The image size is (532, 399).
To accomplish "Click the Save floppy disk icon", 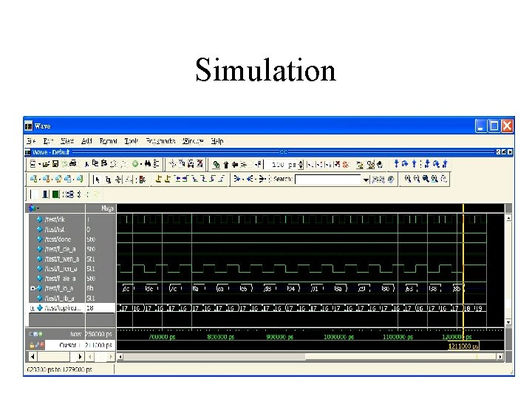I will click(55, 164).
